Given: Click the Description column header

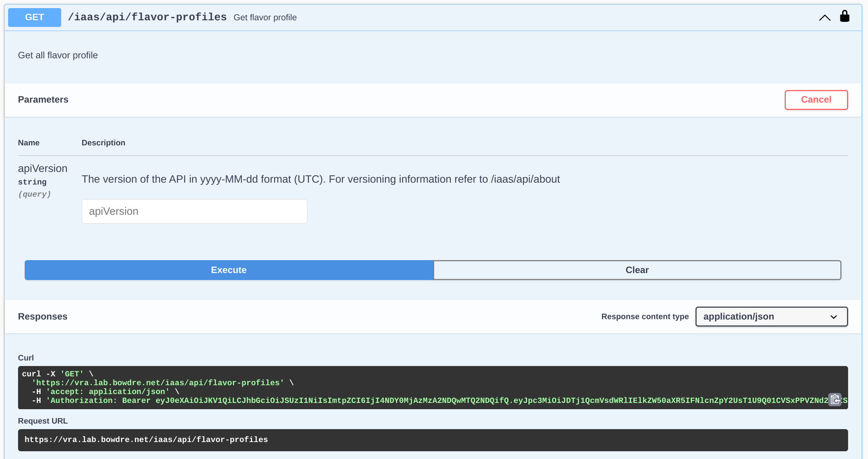Looking at the screenshot, I should (x=104, y=143).
